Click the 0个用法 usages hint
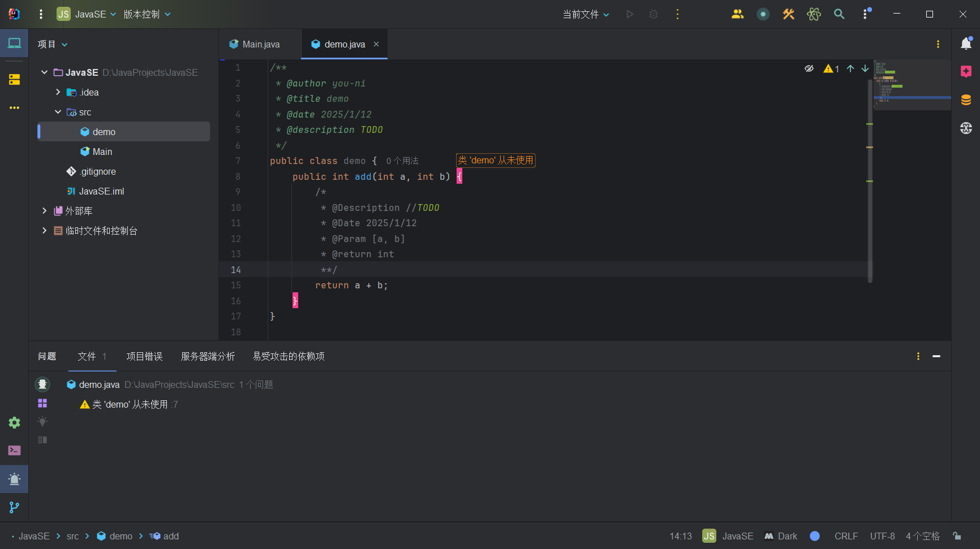The width and height of the screenshot is (980, 549). click(402, 161)
